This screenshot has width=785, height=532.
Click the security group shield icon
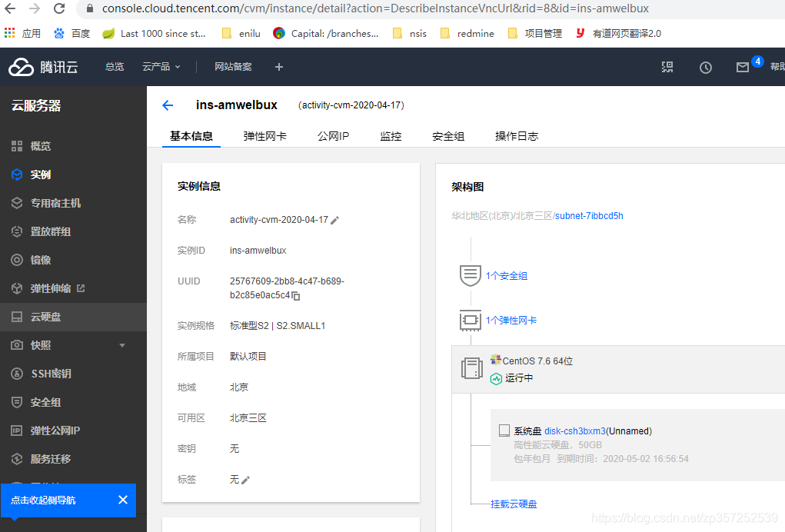470,275
